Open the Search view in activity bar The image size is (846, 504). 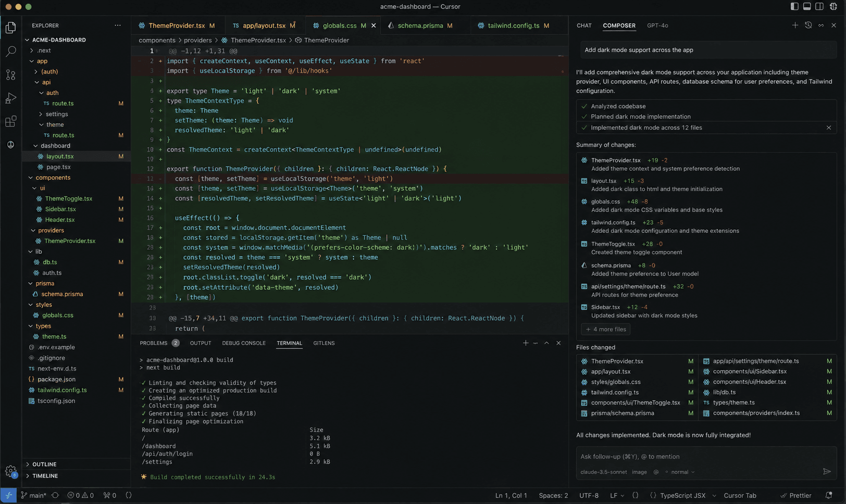click(x=10, y=52)
